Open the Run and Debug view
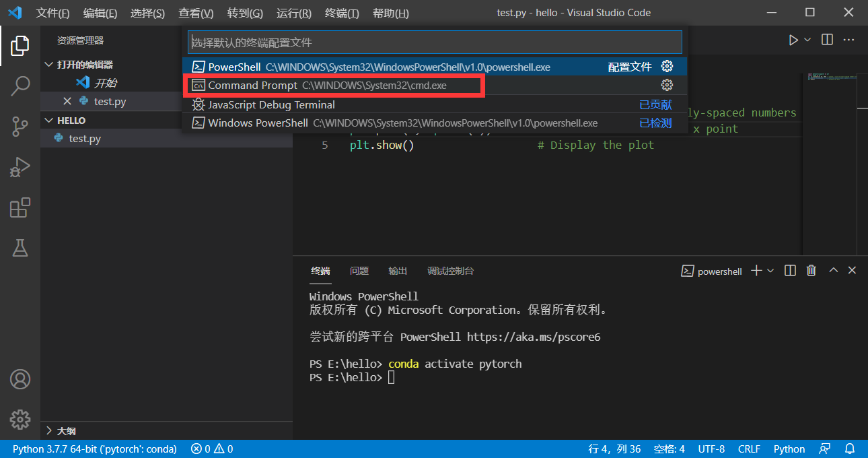 (20, 168)
